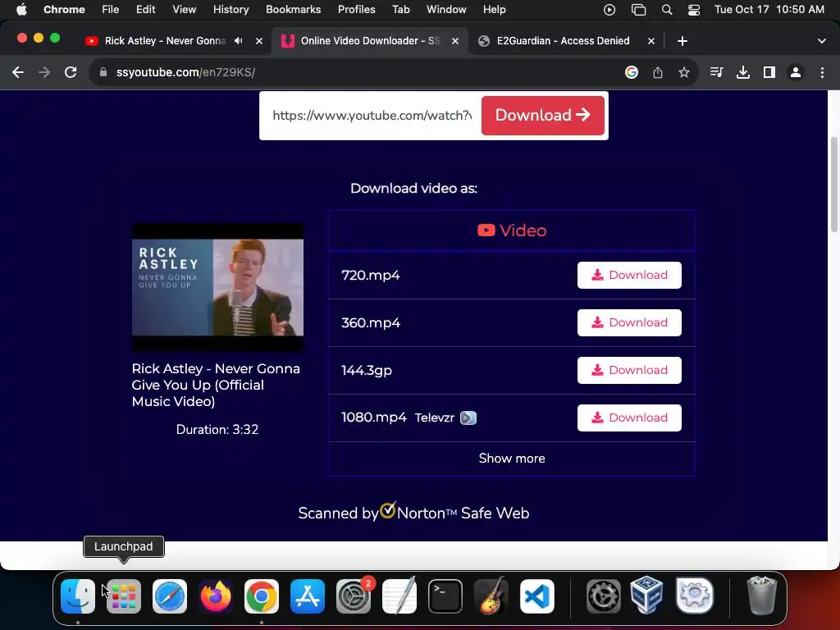Image resolution: width=840 pixels, height=630 pixels.
Task: Open the media controls icon in toolbar
Action: click(716, 72)
